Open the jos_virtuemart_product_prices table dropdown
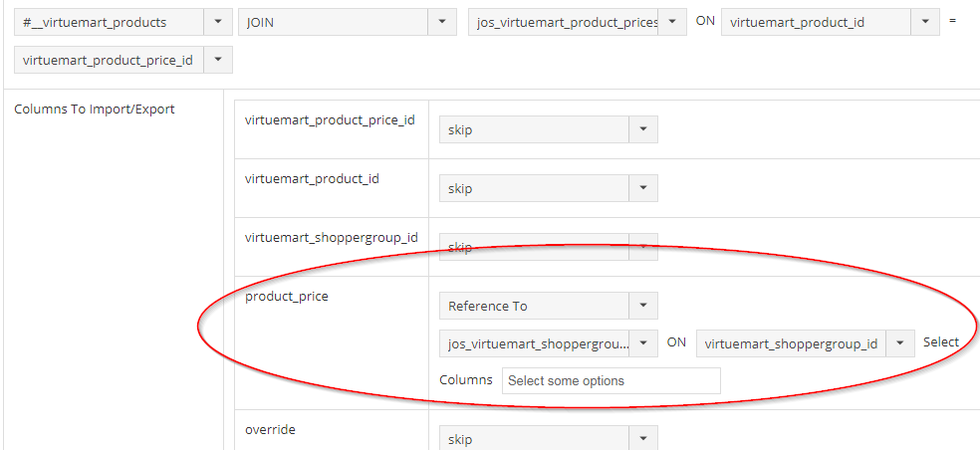 click(x=578, y=23)
